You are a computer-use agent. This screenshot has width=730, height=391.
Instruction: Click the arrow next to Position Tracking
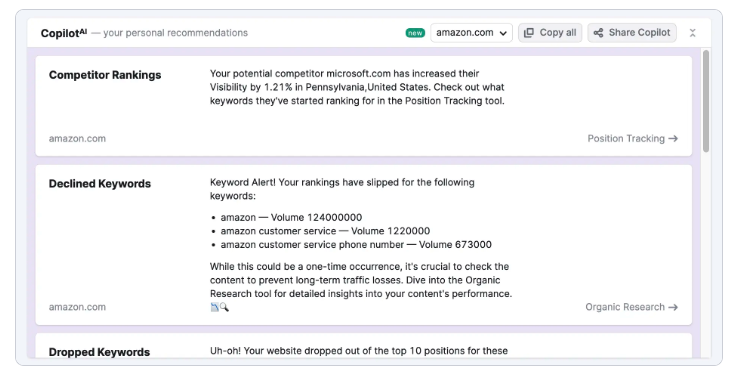coord(673,139)
